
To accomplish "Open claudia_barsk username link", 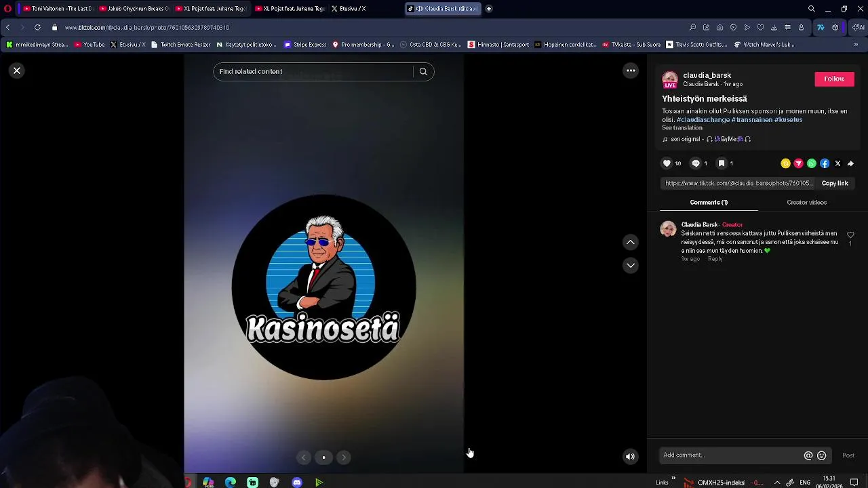I will tap(707, 75).
